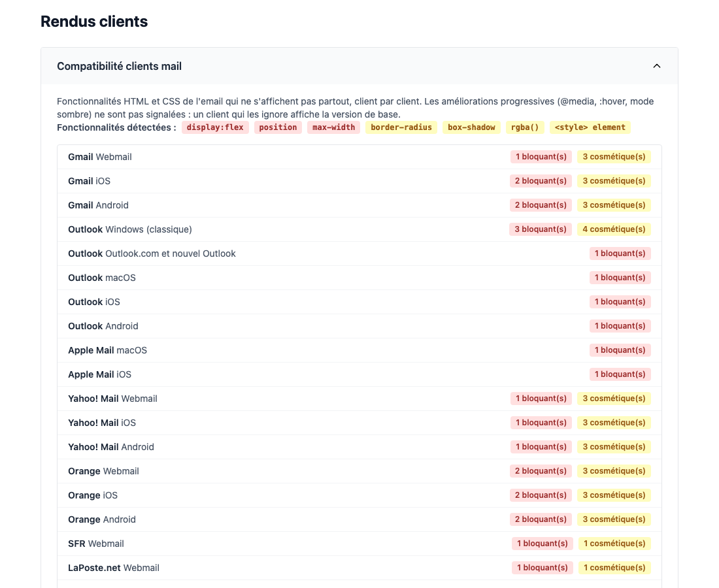Open the Apple Mail iOS row
The image size is (719, 588).
359,374
